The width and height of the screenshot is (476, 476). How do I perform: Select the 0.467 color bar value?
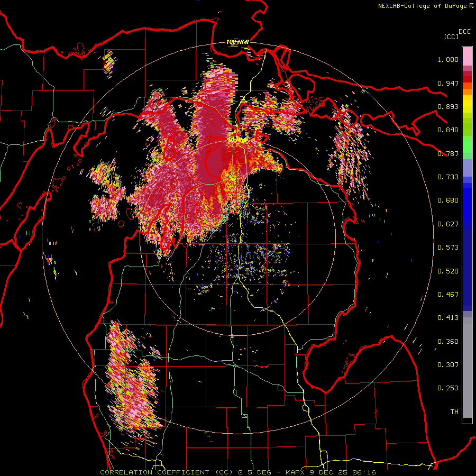(448, 295)
